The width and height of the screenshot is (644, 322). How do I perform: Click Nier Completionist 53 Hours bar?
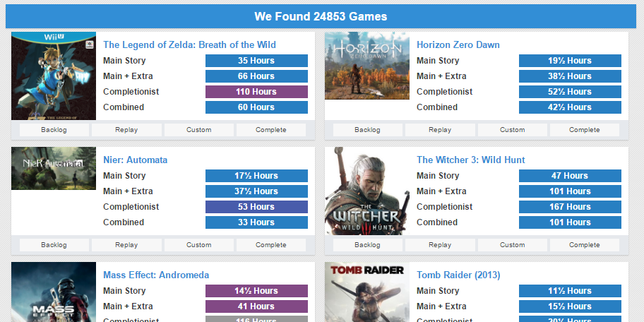click(x=256, y=207)
